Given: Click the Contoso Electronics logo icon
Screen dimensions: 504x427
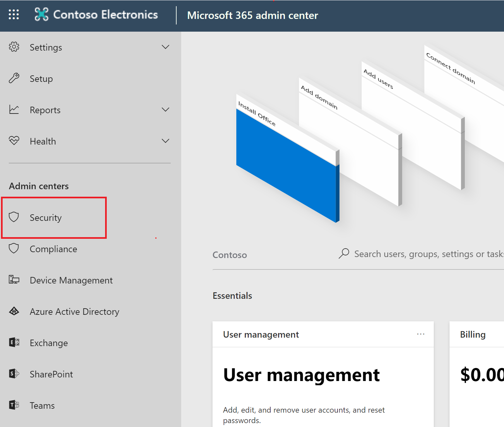Looking at the screenshot, I should pos(41,15).
